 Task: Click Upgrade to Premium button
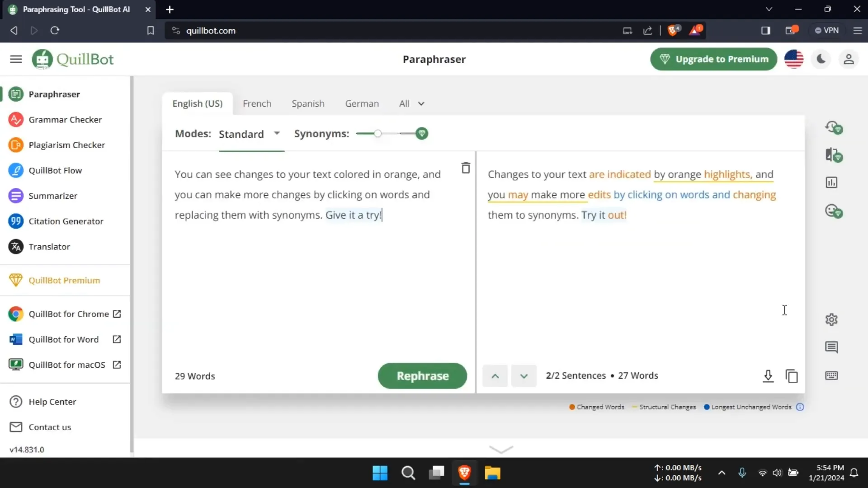click(713, 59)
